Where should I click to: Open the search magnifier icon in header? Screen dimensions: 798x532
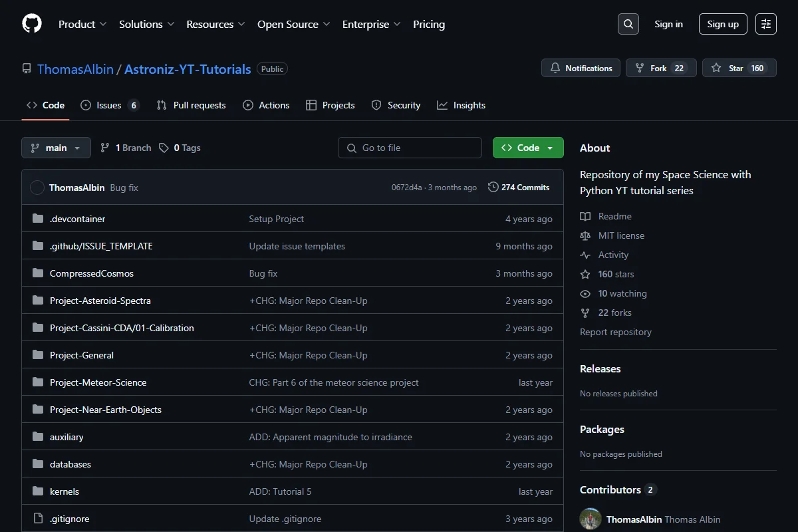[x=628, y=24]
